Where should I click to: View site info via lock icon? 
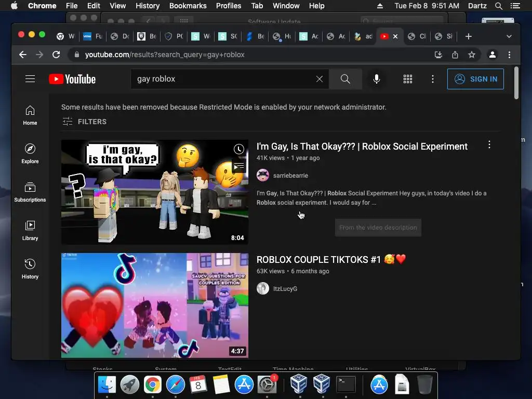click(x=77, y=55)
